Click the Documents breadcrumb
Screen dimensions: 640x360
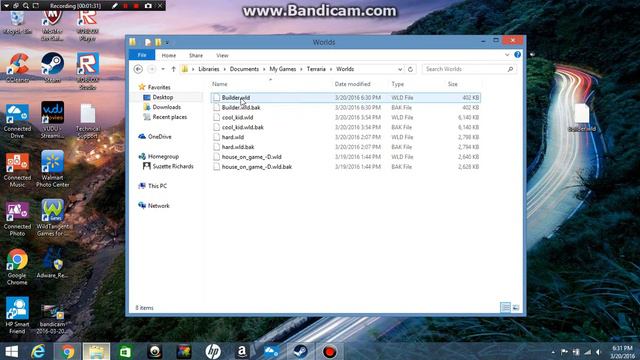[244, 69]
